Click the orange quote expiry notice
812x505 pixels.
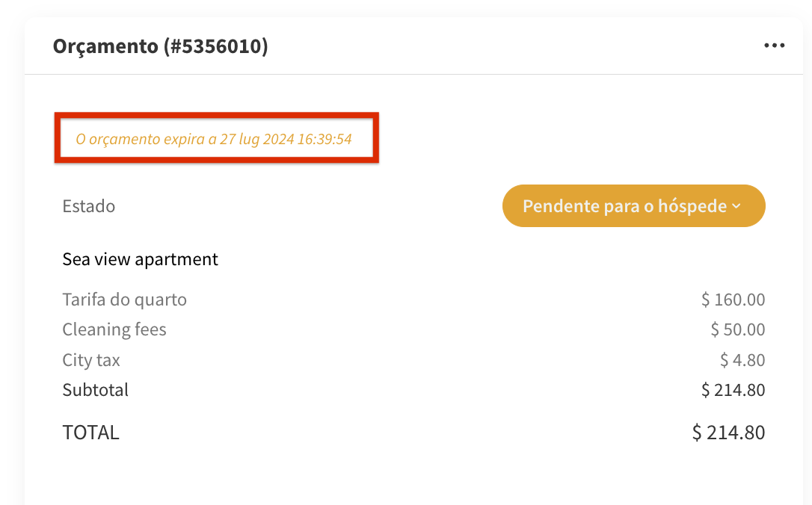coord(214,139)
